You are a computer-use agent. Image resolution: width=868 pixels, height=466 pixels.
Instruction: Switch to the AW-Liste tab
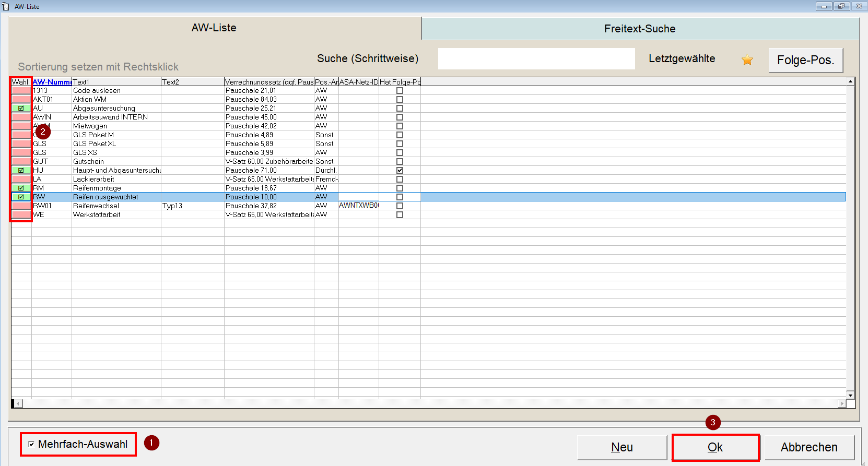[214, 28]
